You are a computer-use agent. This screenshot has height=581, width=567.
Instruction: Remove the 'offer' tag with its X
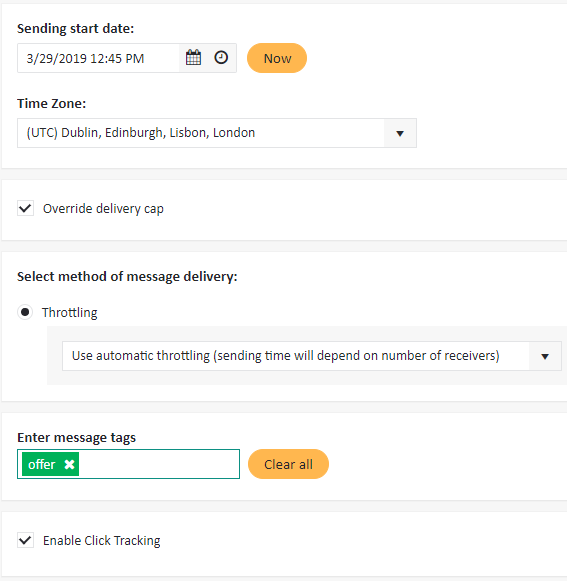[x=69, y=464]
